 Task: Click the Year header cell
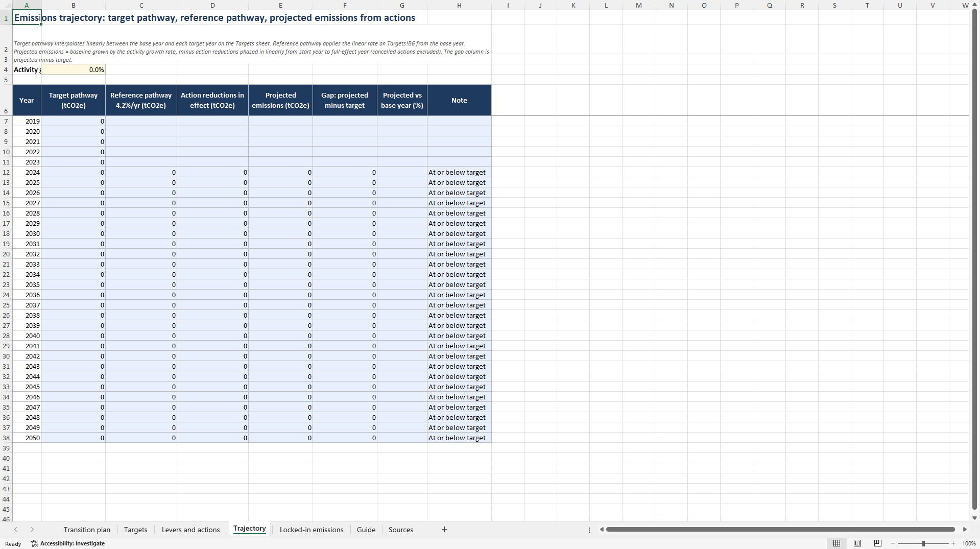27,100
